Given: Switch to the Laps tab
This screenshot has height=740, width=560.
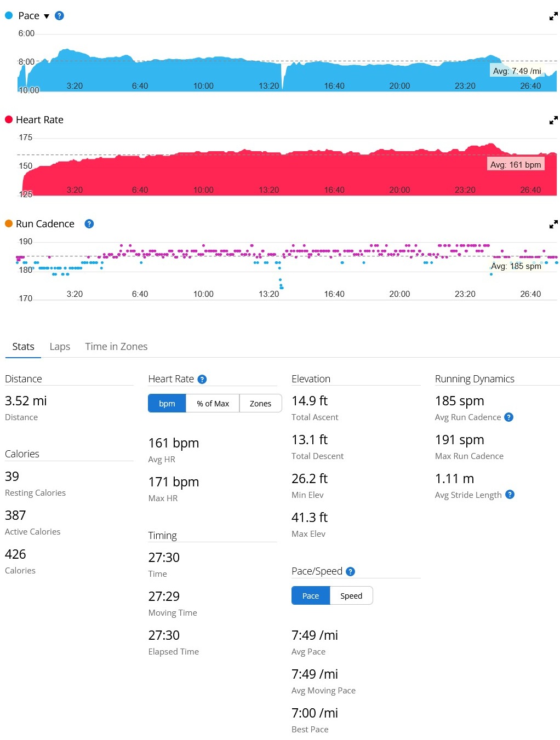Looking at the screenshot, I should 60,347.
